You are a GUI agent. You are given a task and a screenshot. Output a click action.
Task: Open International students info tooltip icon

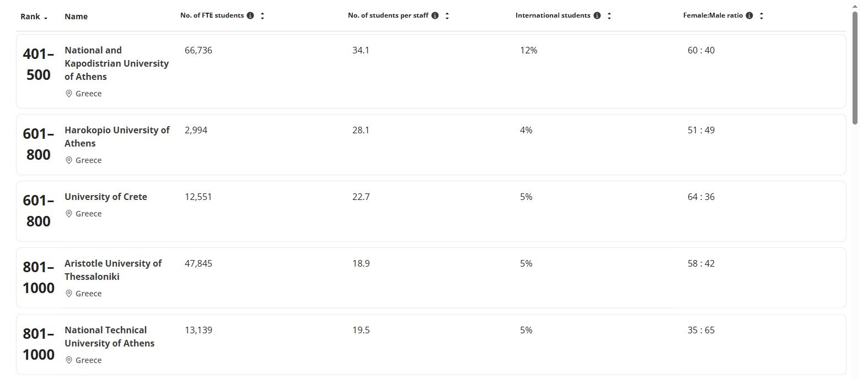(x=597, y=16)
